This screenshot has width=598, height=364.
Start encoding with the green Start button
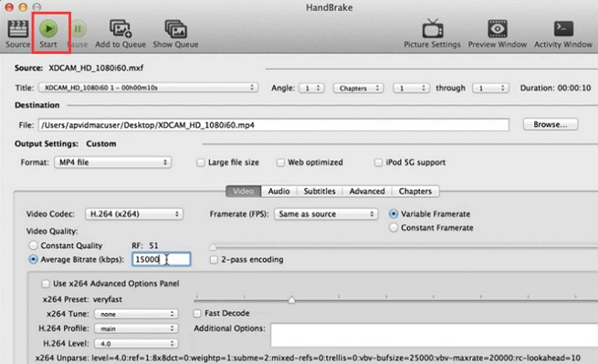pyautogui.click(x=48, y=28)
